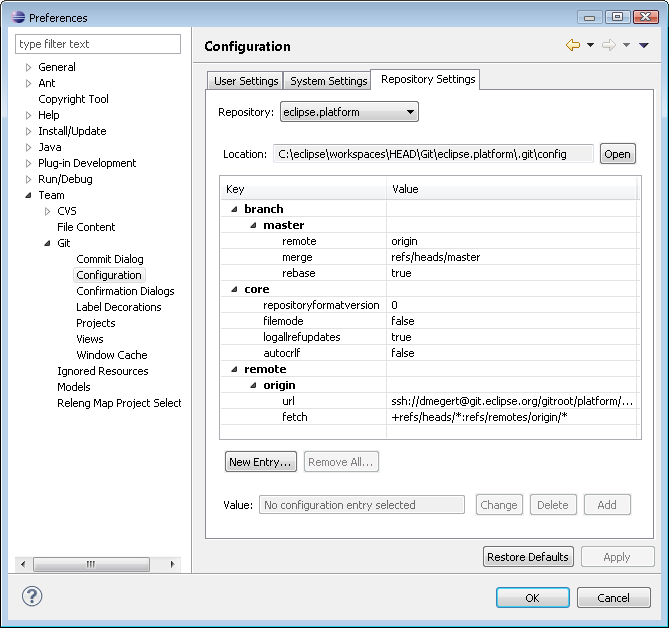Image resolution: width=669 pixels, height=628 pixels.
Task: Select Models under Team
Action: (74, 387)
